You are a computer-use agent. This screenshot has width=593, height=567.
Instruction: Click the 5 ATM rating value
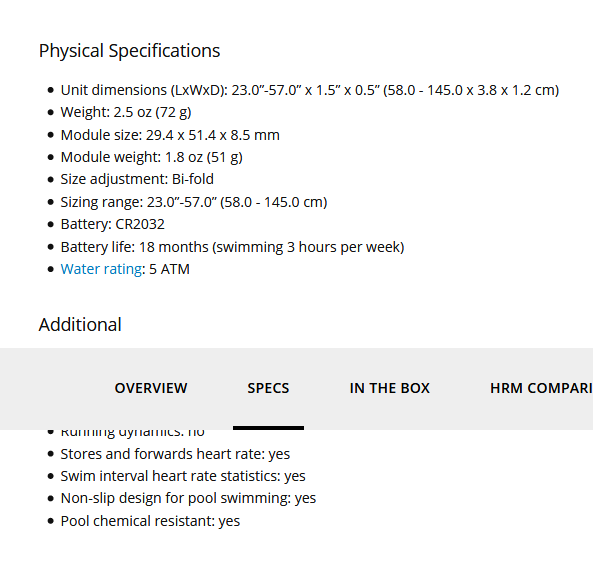169,269
